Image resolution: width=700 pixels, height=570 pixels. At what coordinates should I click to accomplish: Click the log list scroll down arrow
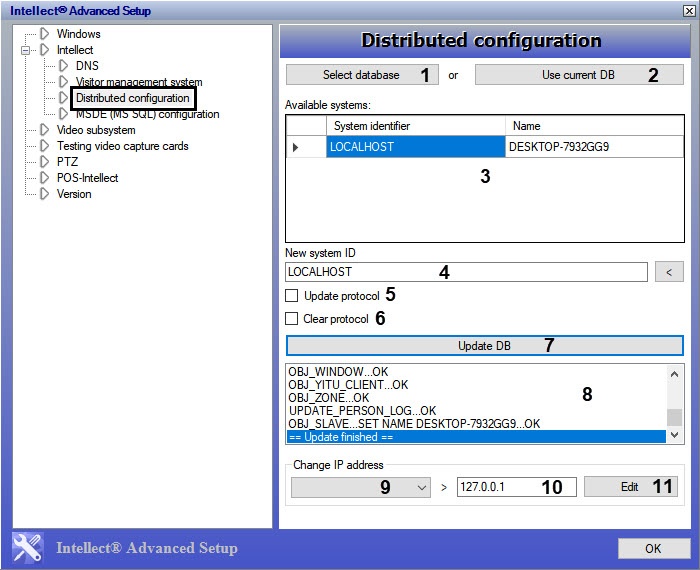[675, 435]
